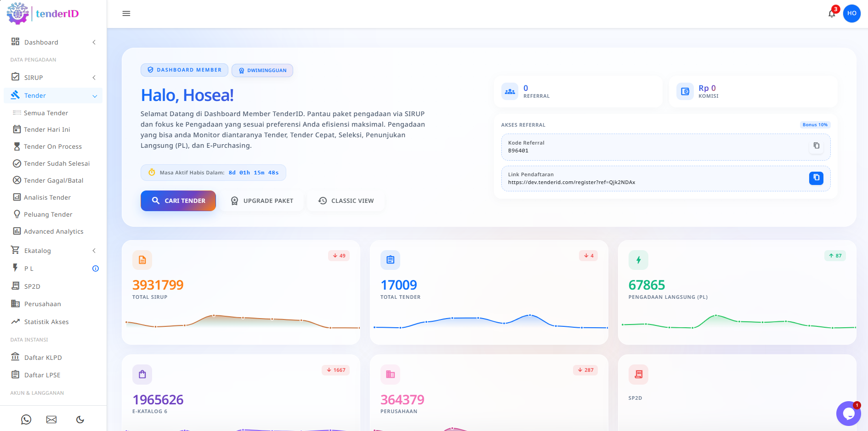Click the 67865 Pengadaan Langsung value
868x431 pixels.
coord(647,285)
